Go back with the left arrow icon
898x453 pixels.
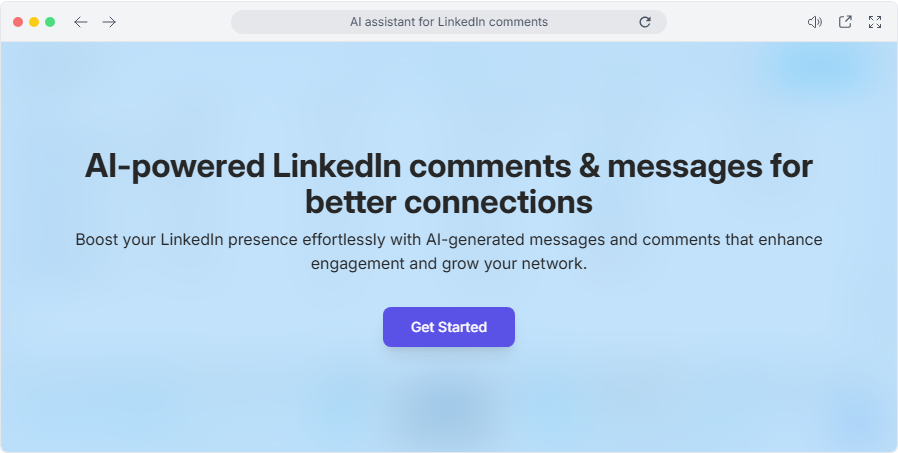(x=81, y=22)
